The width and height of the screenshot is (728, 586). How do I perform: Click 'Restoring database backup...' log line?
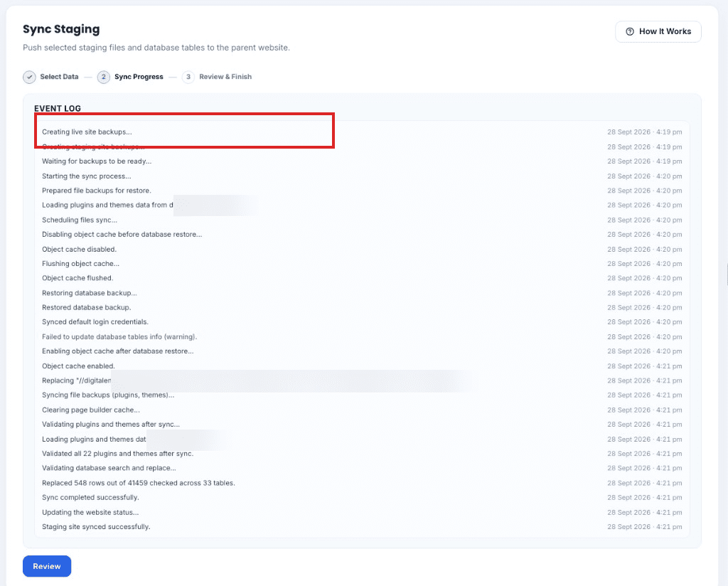point(90,293)
